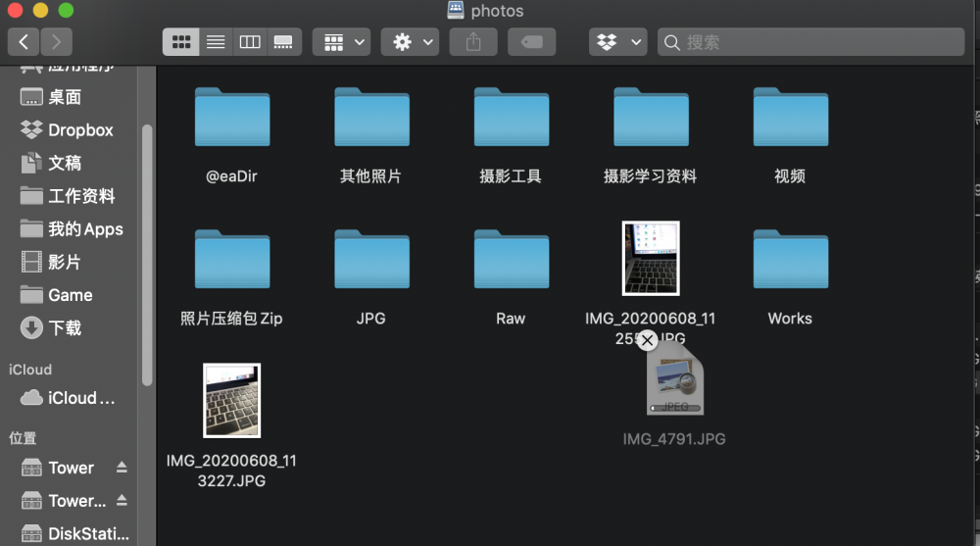Switch to list view
This screenshot has width=980, height=546.
coord(216,42)
